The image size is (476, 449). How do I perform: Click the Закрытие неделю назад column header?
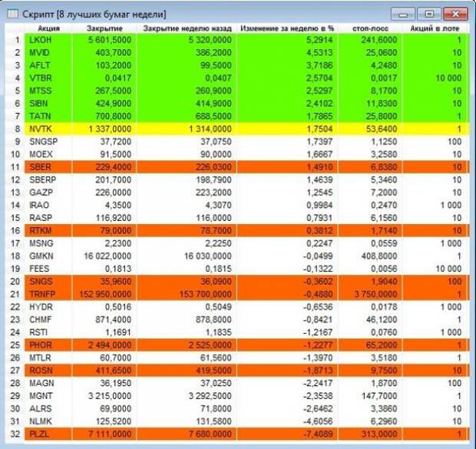(x=187, y=28)
